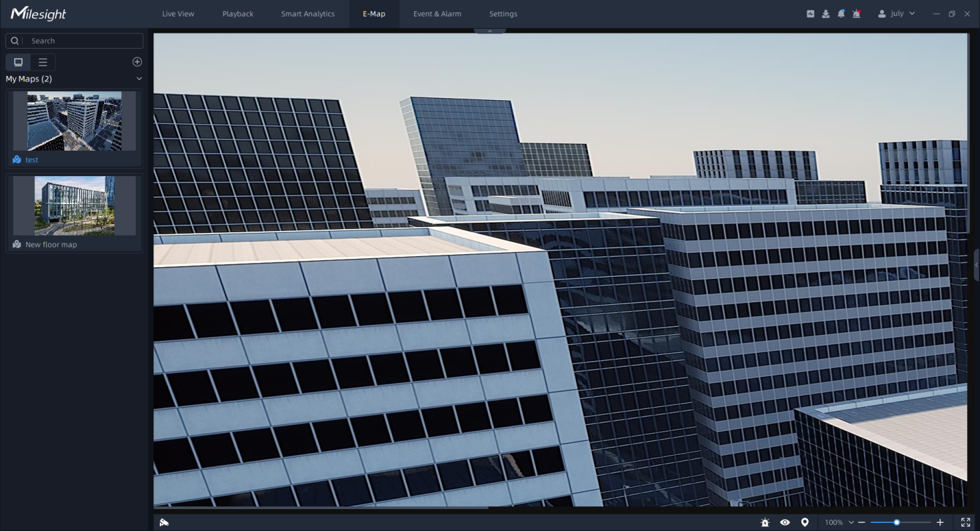Open the 100% zoom level dropdown
The height and width of the screenshot is (531, 980).
pos(840,522)
